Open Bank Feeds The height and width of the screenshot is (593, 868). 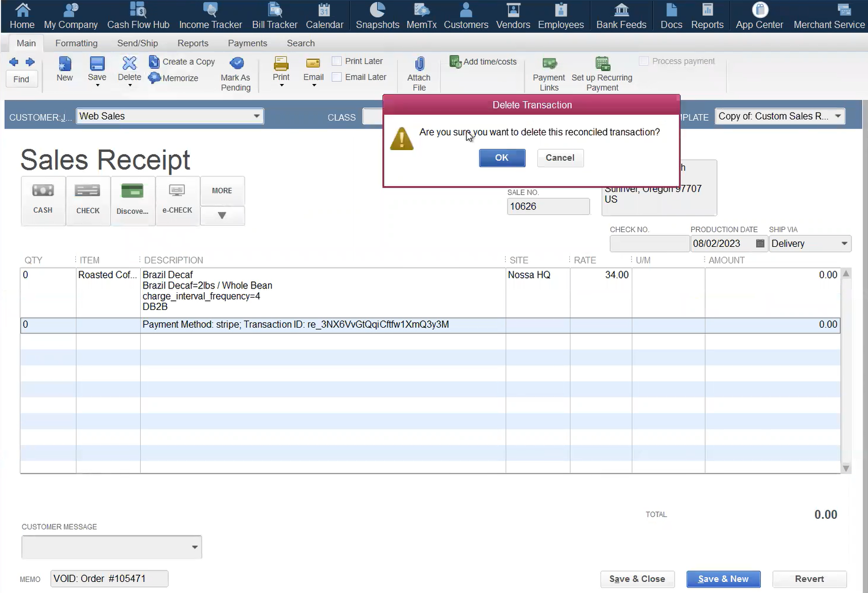tap(621, 16)
